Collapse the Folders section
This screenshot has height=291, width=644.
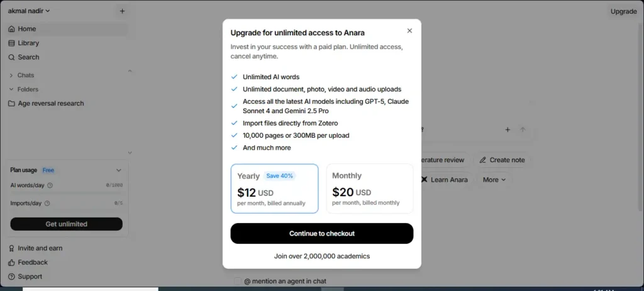11,89
